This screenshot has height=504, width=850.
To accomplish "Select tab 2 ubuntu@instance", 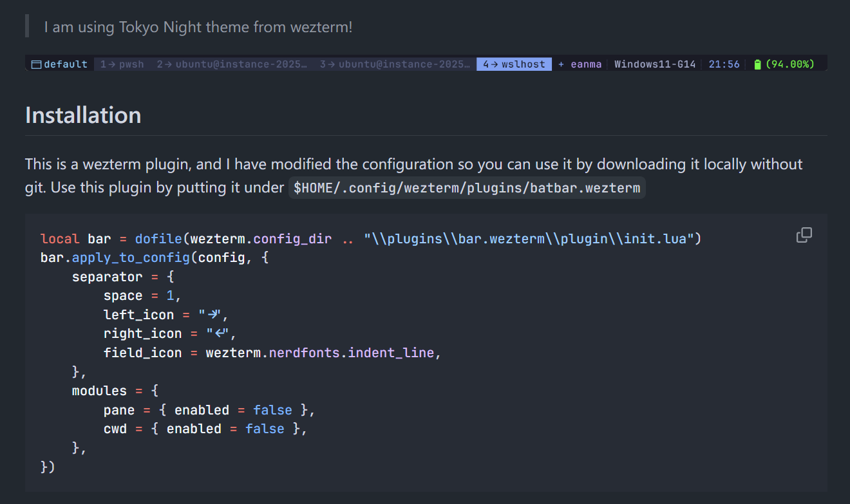I will click(232, 64).
